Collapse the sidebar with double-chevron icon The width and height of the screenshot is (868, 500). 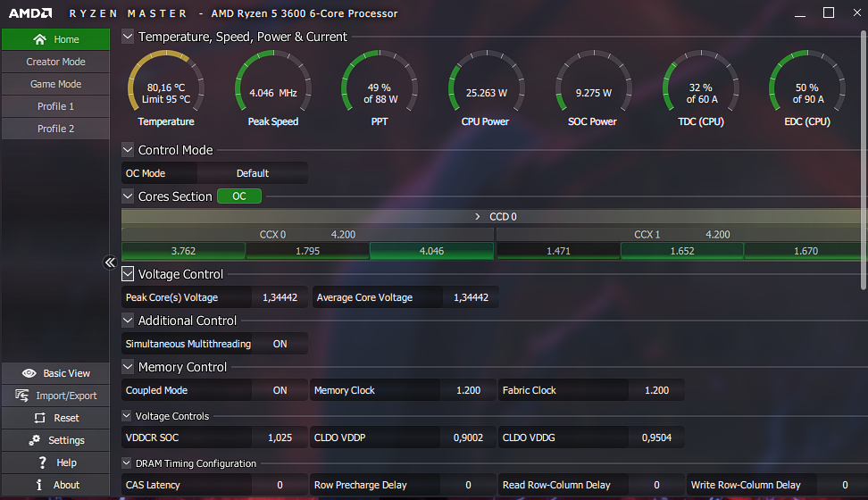point(110,262)
